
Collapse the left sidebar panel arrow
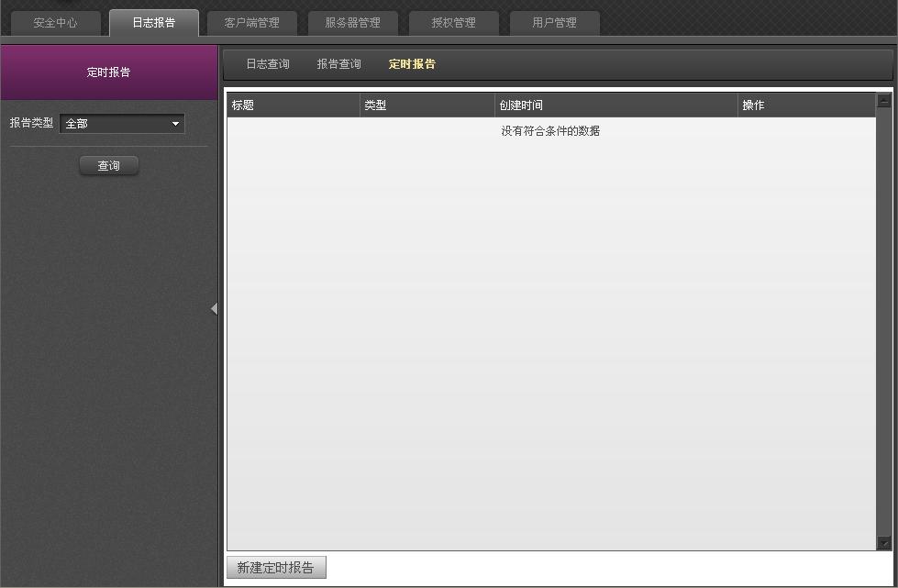point(214,309)
